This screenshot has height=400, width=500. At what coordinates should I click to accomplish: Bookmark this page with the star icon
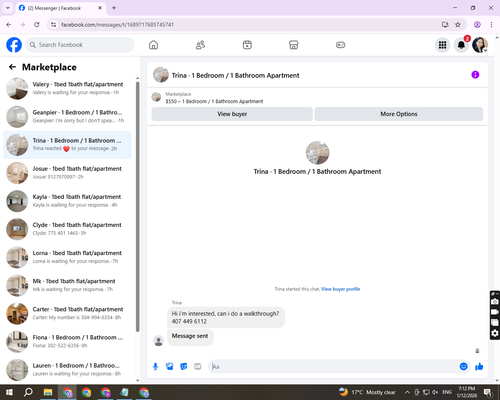pyautogui.click(x=458, y=25)
